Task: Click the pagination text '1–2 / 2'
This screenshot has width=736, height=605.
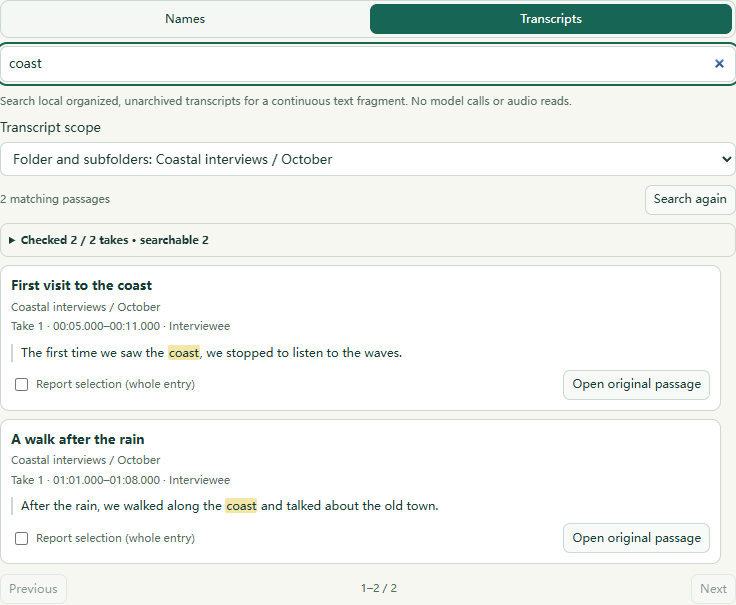Action: point(379,588)
